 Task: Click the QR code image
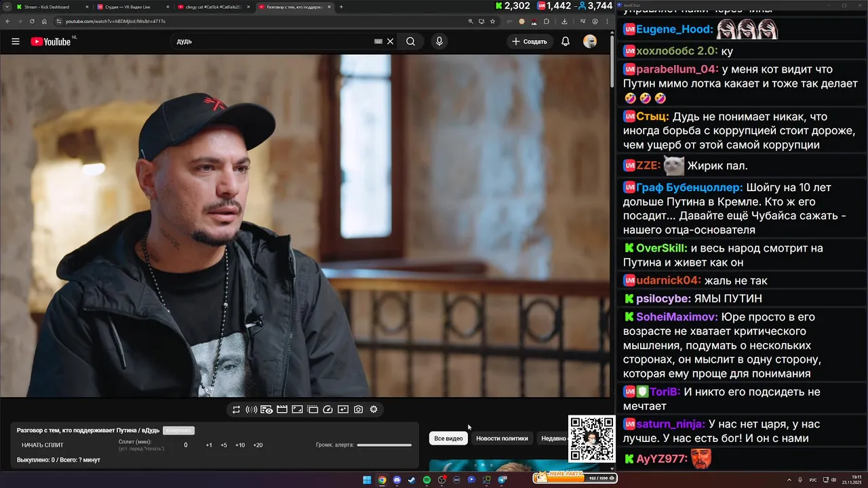592,439
